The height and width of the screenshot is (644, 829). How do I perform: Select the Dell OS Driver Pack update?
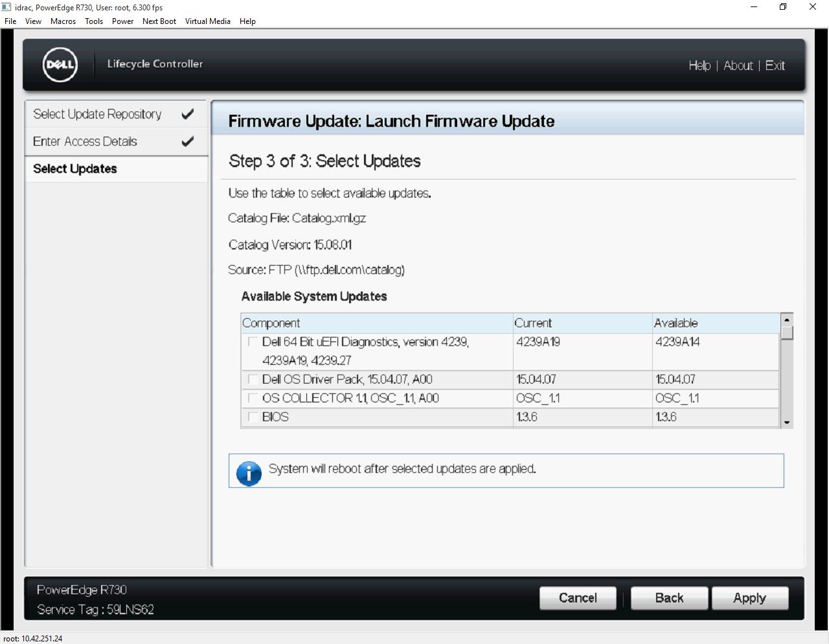pos(252,379)
